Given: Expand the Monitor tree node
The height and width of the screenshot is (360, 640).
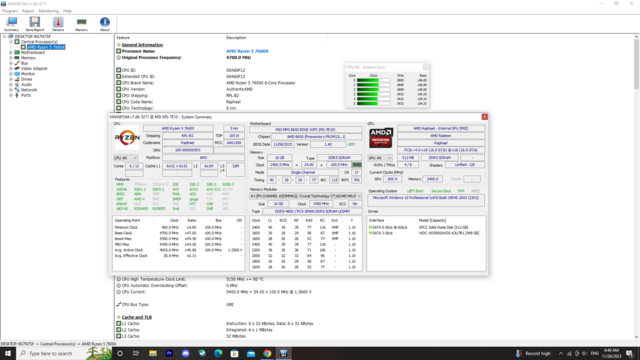Looking at the screenshot, I should point(11,74).
